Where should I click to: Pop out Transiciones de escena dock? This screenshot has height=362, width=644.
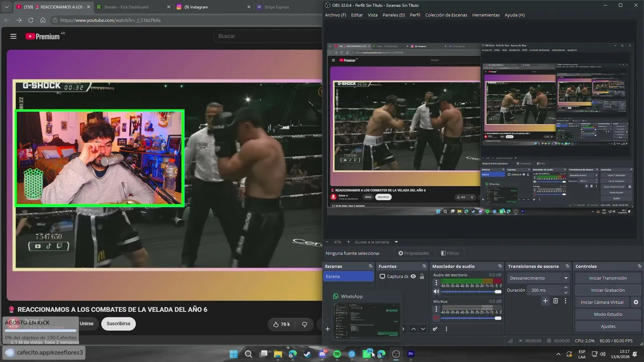pos(568,266)
